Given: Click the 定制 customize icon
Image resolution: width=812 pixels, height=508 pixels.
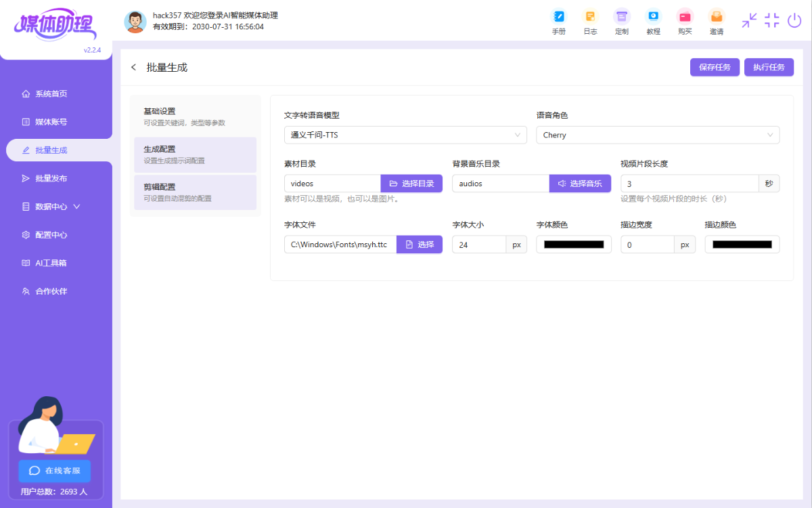Looking at the screenshot, I should pos(621,16).
